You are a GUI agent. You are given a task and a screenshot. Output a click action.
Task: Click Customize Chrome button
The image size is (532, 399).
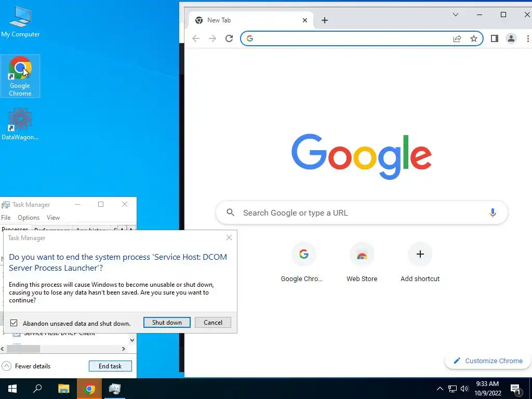(x=488, y=361)
